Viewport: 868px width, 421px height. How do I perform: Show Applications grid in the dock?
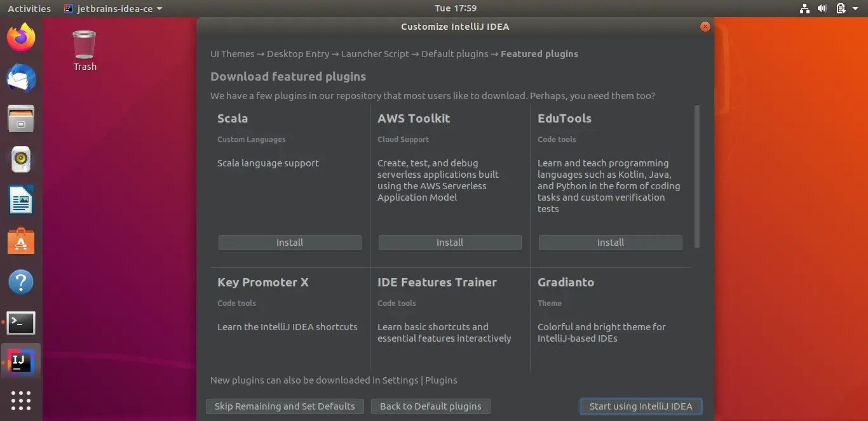pos(21,401)
